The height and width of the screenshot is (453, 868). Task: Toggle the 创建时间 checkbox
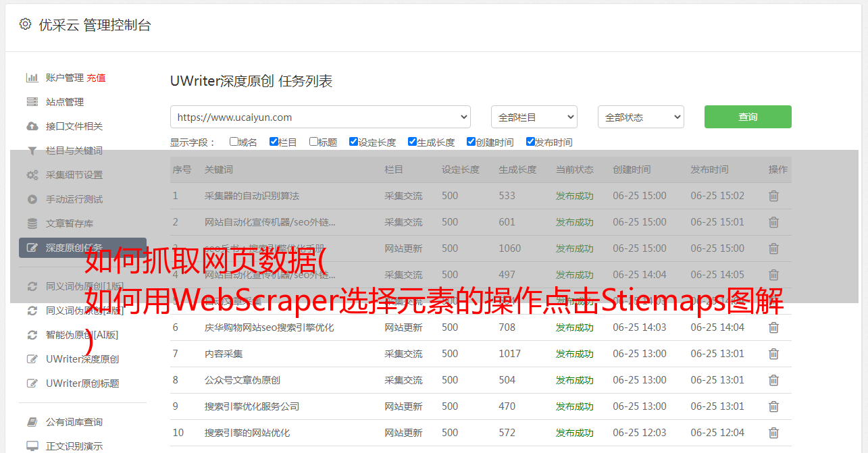[471, 142]
